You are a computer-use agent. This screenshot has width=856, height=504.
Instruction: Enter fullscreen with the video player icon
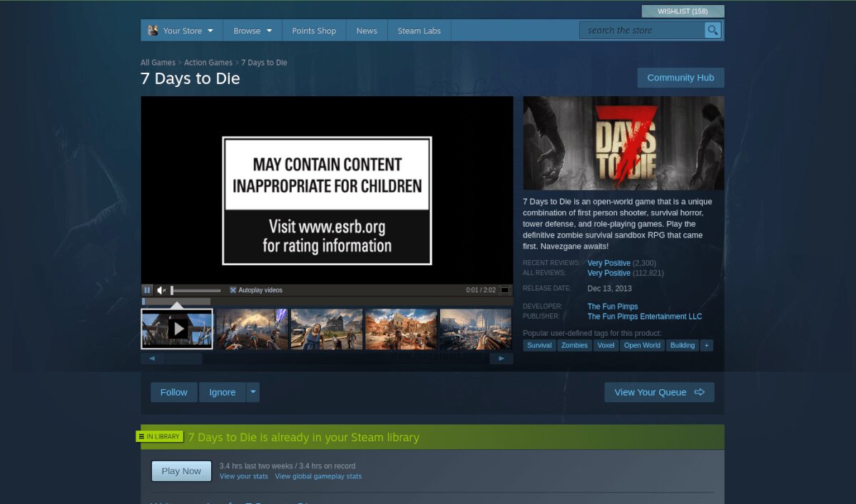(x=505, y=290)
